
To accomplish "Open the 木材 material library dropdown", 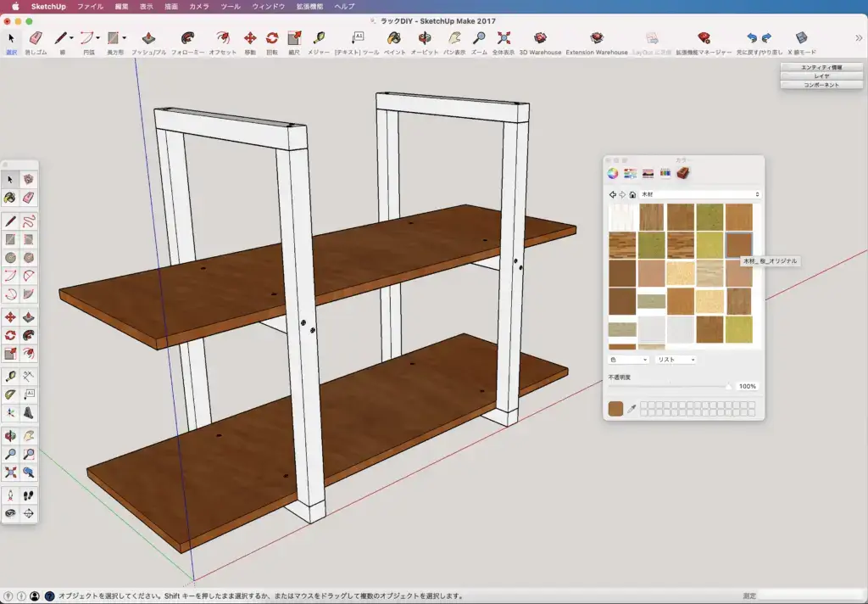I will point(700,194).
